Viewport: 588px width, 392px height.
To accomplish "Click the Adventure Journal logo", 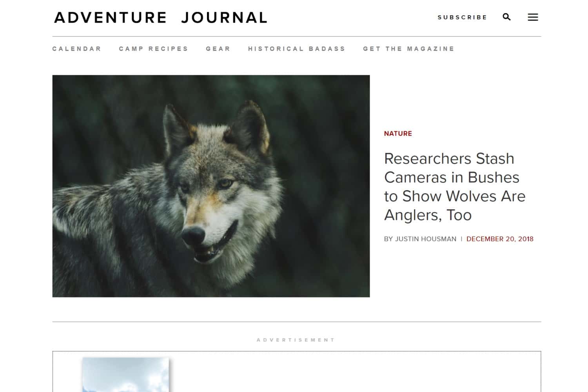I will (161, 18).
